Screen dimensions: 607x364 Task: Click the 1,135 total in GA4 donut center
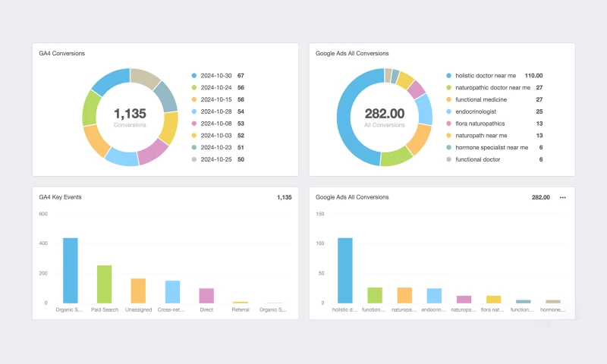[x=130, y=114]
